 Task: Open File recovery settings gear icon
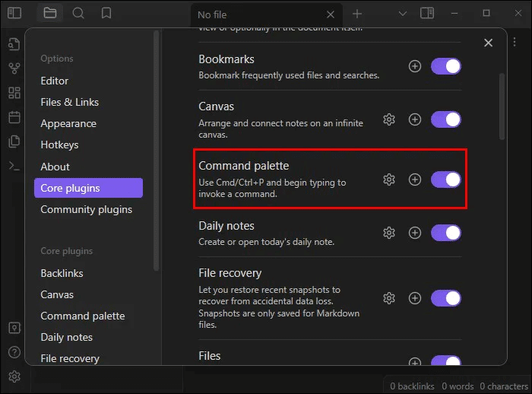click(389, 298)
